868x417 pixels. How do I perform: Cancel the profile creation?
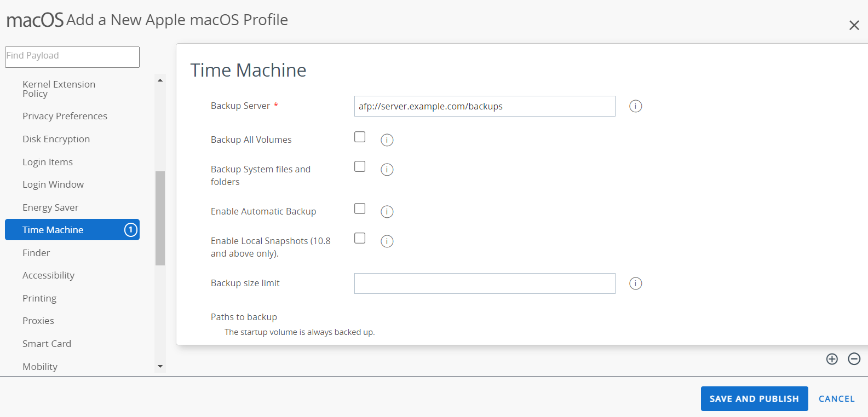point(836,399)
